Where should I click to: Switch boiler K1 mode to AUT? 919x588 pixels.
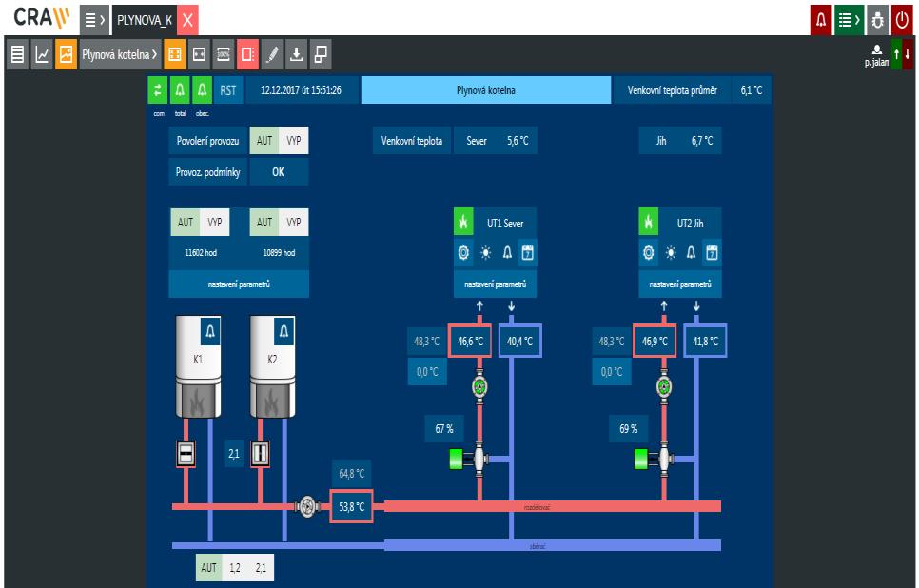tap(186, 223)
